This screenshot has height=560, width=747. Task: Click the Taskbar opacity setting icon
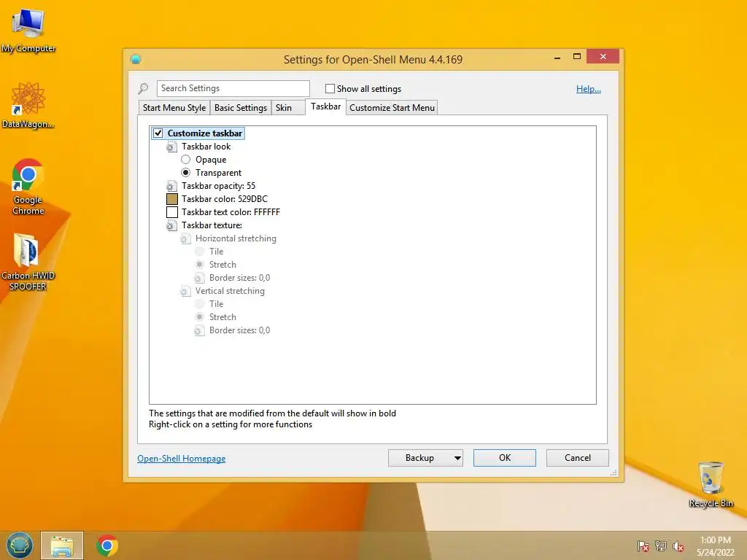(x=171, y=186)
